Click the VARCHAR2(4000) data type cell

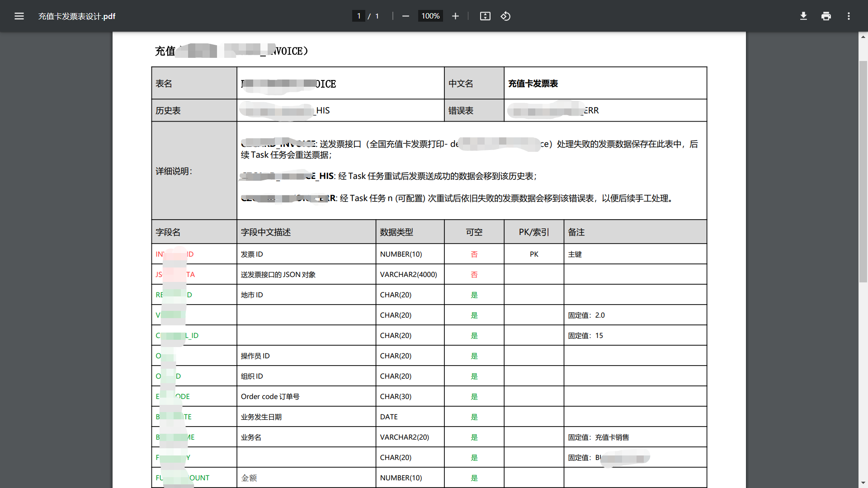410,275
